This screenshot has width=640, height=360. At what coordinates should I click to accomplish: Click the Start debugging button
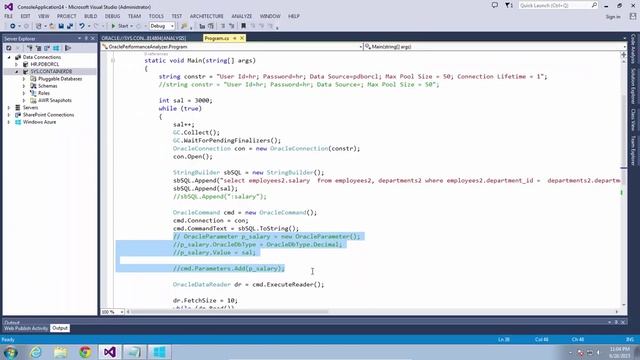coord(120,26)
